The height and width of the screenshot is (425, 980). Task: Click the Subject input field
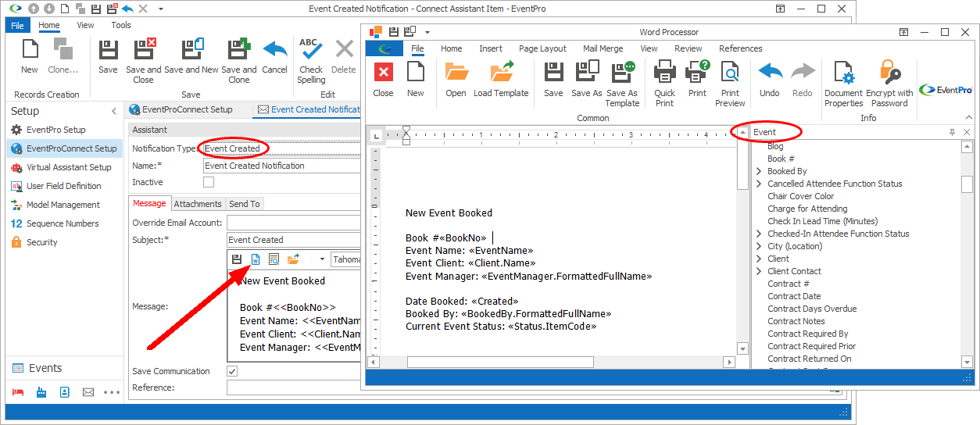tap(294, 240)
